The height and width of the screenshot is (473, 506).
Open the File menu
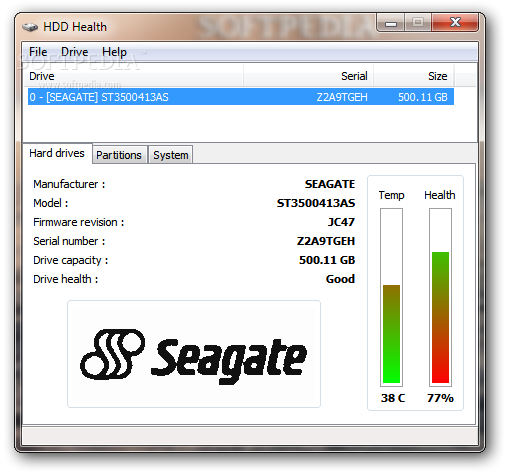click(x=38, y=52)
